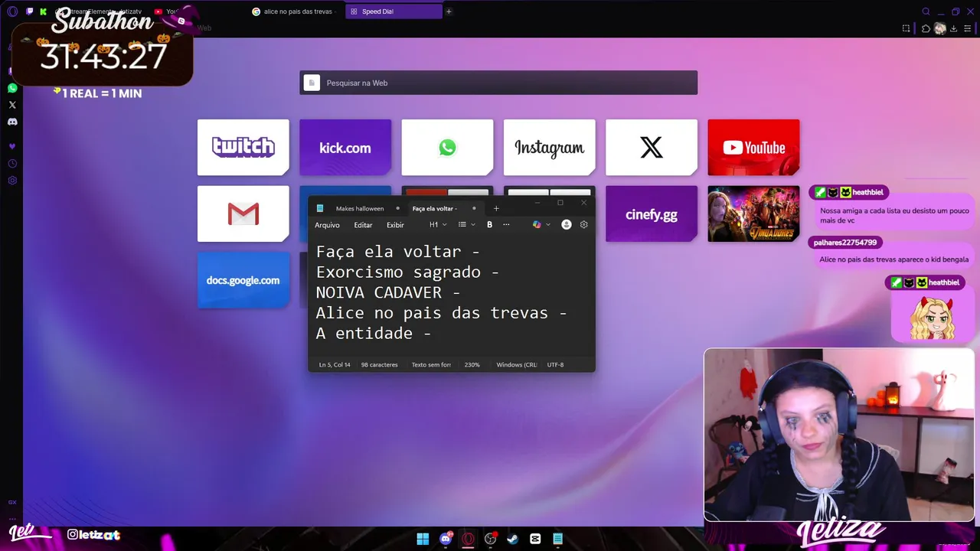
Task: Open the Twitch speed dial tile
Action: (243, 147)
